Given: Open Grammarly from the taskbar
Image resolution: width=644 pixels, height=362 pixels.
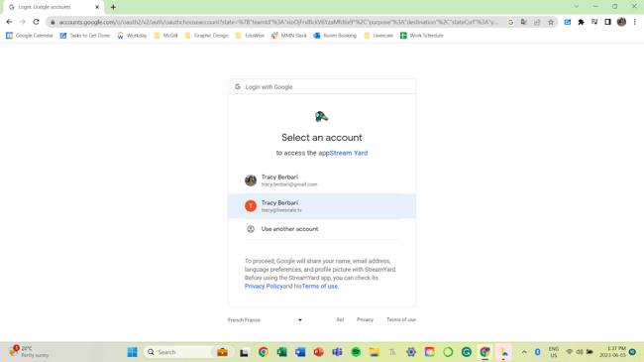Looking at the screenshot, I should tap(467, 352).
